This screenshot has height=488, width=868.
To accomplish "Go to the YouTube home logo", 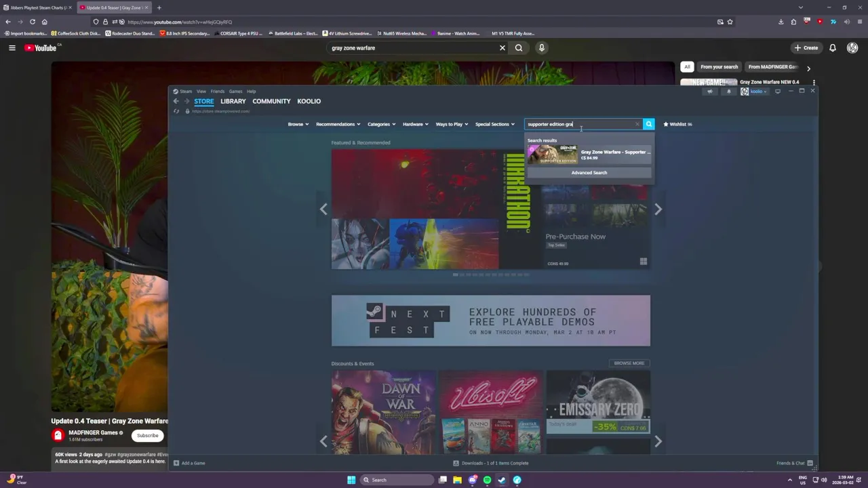I will (x=41, y=47).
